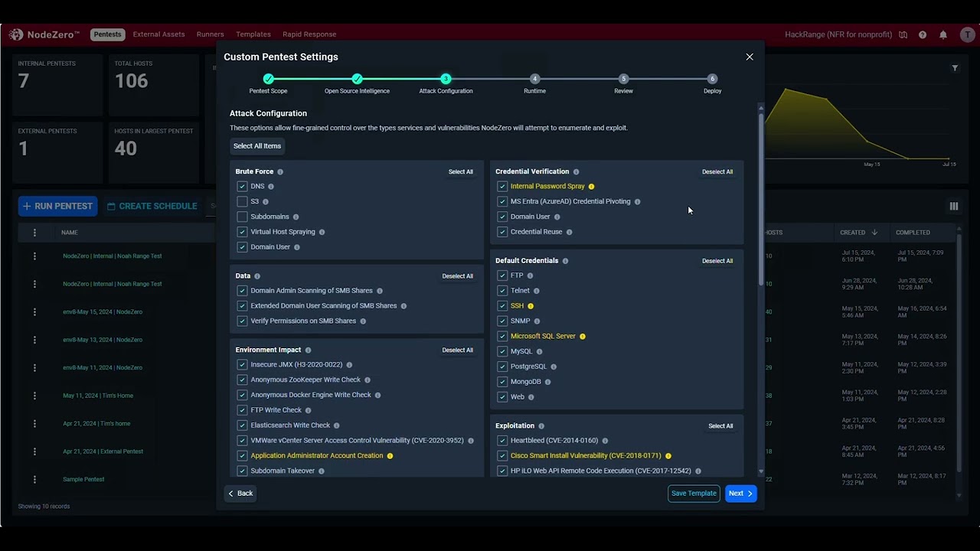Click the yellow warning icon next to Microsoft SQL Server
Screen dimensions: 980x551
coord(583,337)
